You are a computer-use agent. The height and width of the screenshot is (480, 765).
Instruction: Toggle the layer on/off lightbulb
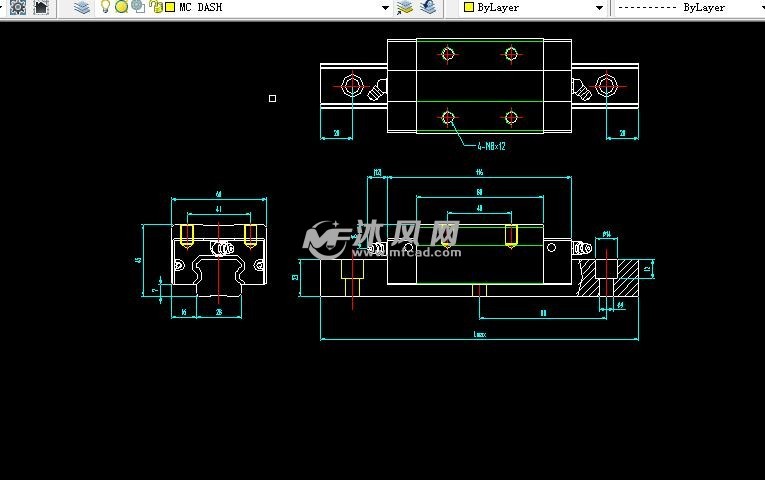click(105, 7)
